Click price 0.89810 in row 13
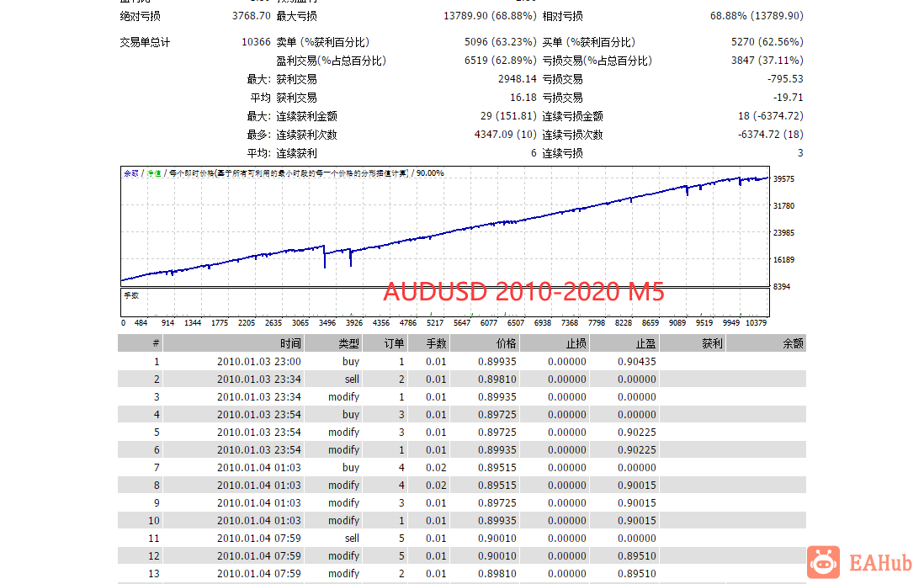The height and width of the screenshot is (584, 924). point(497,573)
